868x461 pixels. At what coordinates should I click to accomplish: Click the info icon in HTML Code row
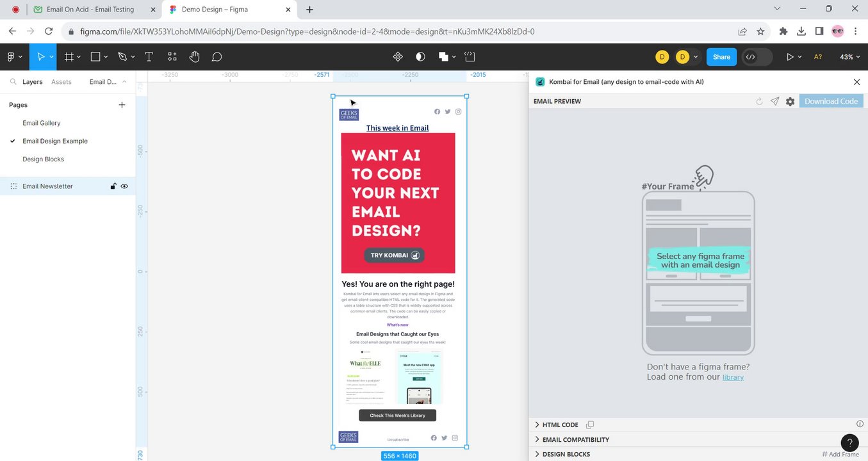(860, 424)
